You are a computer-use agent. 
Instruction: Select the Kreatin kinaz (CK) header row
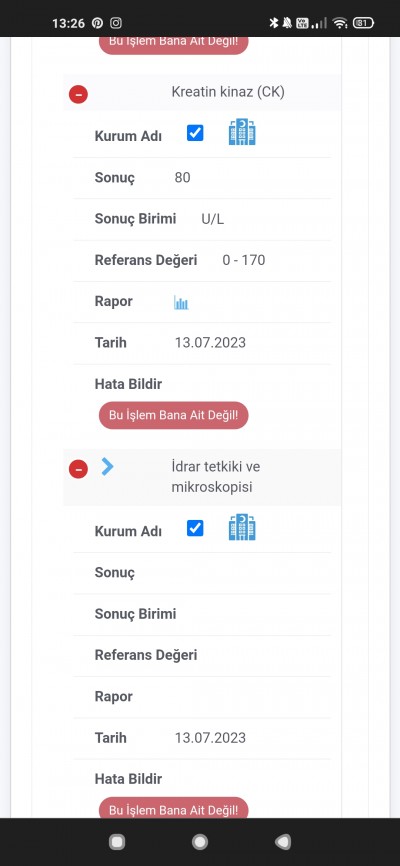[x=202, y=92]
